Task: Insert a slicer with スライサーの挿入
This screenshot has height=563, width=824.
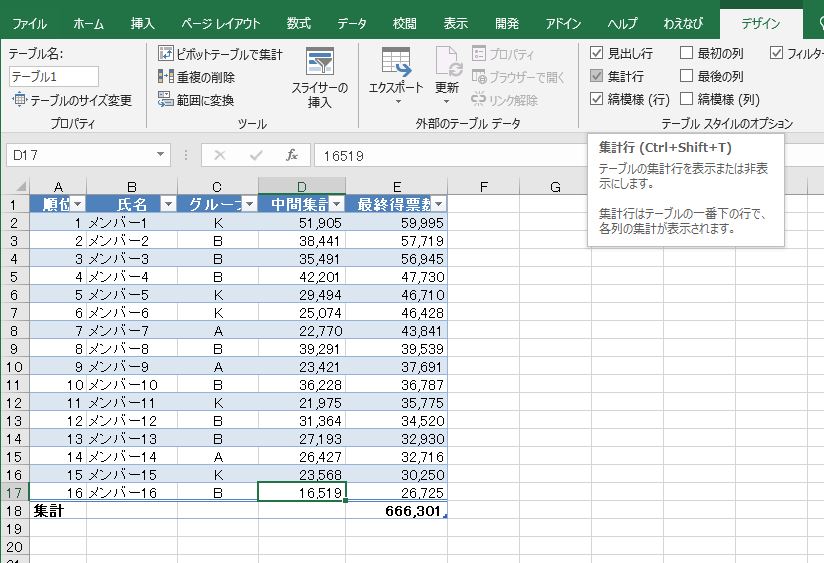Action: (x=320, y=77)
